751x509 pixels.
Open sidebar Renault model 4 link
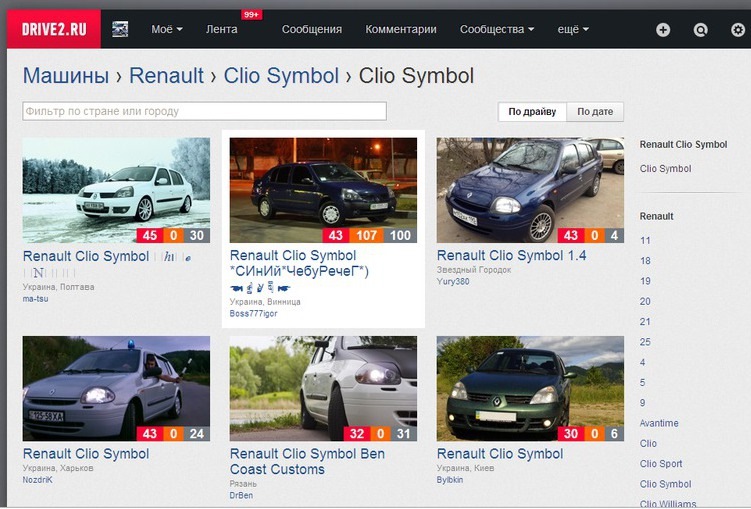coord(643,362)
